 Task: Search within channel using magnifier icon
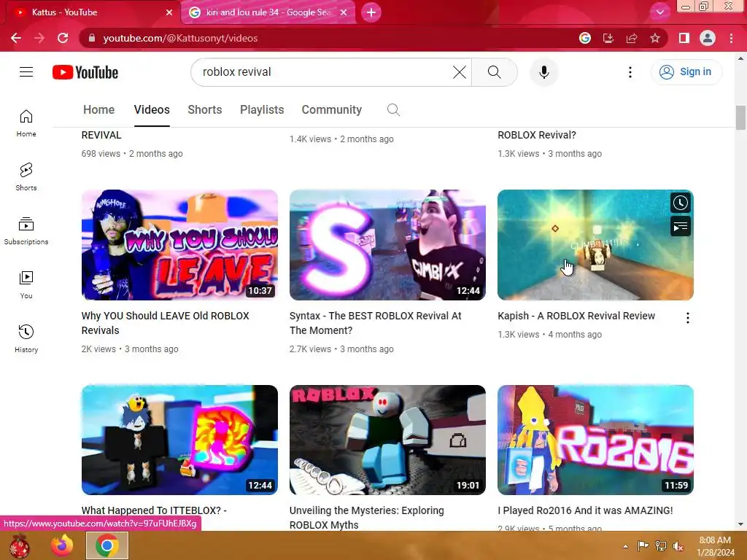click(393, 110)
